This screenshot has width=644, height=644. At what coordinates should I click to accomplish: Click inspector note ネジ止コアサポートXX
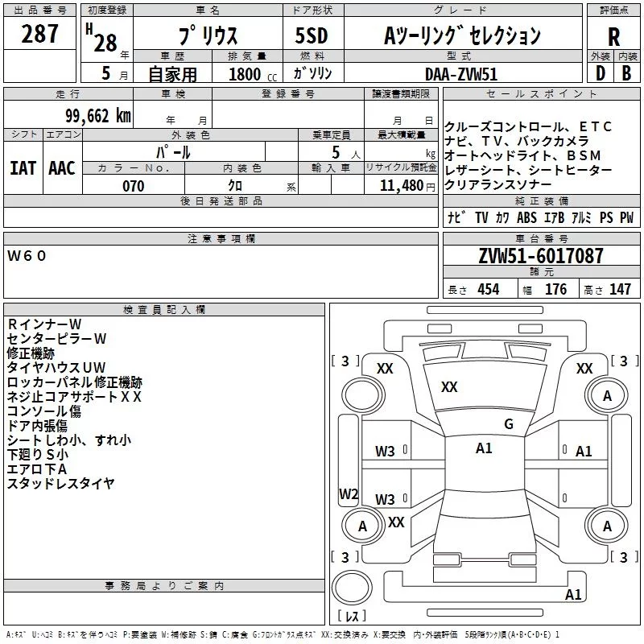coord(74,396)
